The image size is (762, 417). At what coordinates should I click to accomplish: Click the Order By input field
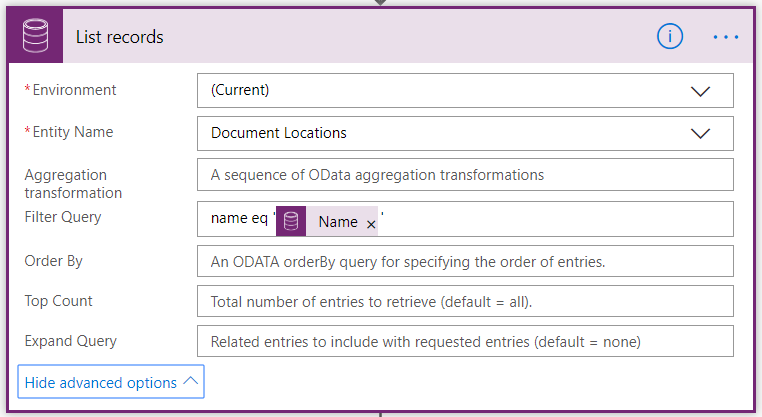(x=465, y=261)
